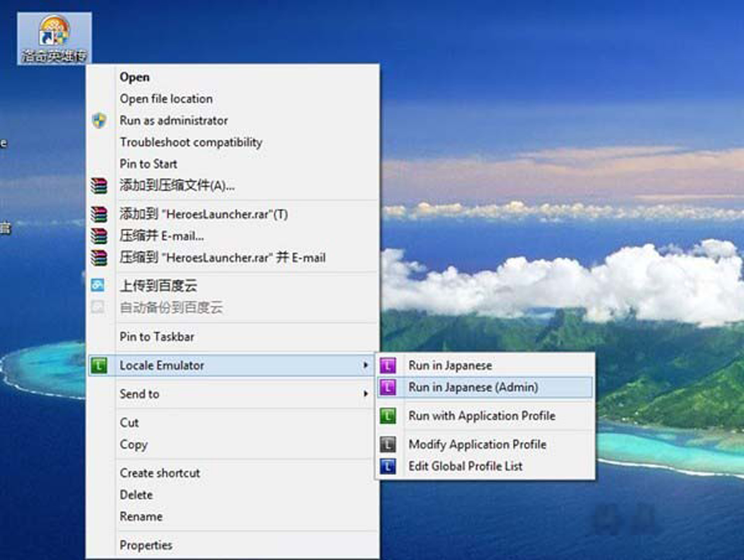Select Create shortcut option
Image resolution: width=744 pixels, height=560 pixels.
(160, 473)
